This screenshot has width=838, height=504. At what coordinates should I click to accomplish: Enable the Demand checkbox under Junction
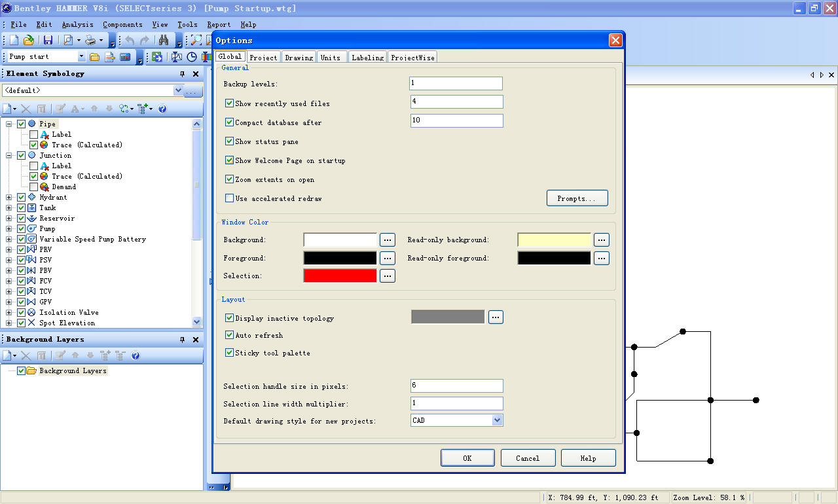coord(34,187)
